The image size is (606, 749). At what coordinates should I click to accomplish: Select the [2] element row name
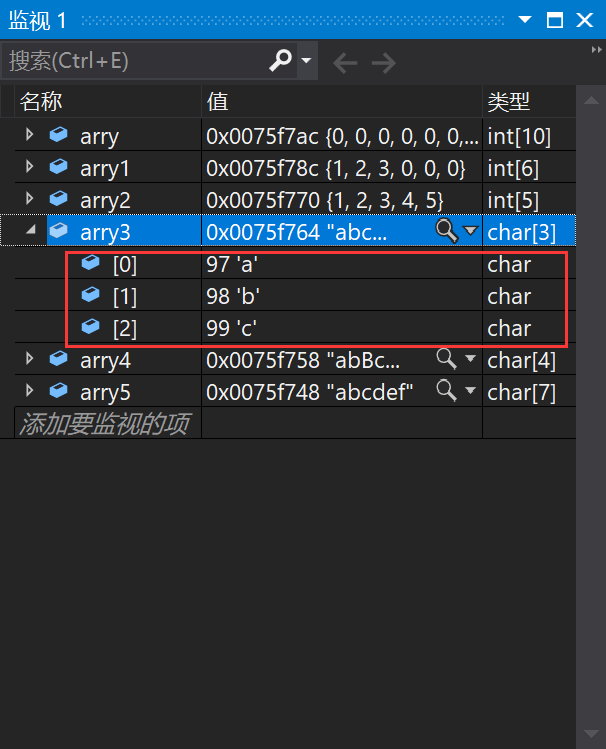125,329
